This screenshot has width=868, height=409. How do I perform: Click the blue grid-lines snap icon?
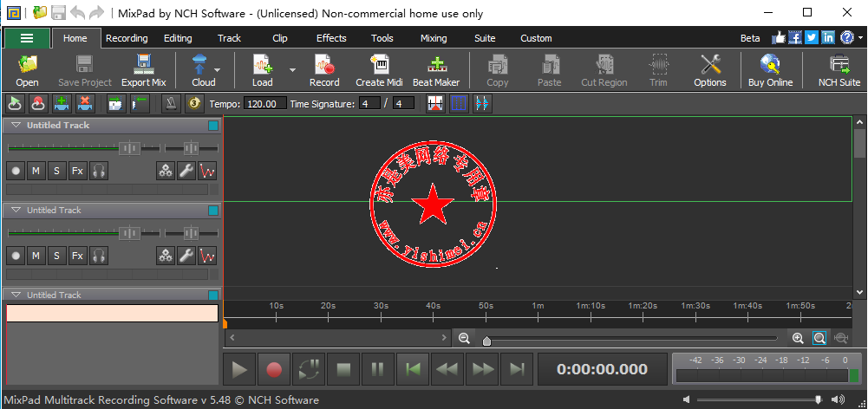pos(459,103)
